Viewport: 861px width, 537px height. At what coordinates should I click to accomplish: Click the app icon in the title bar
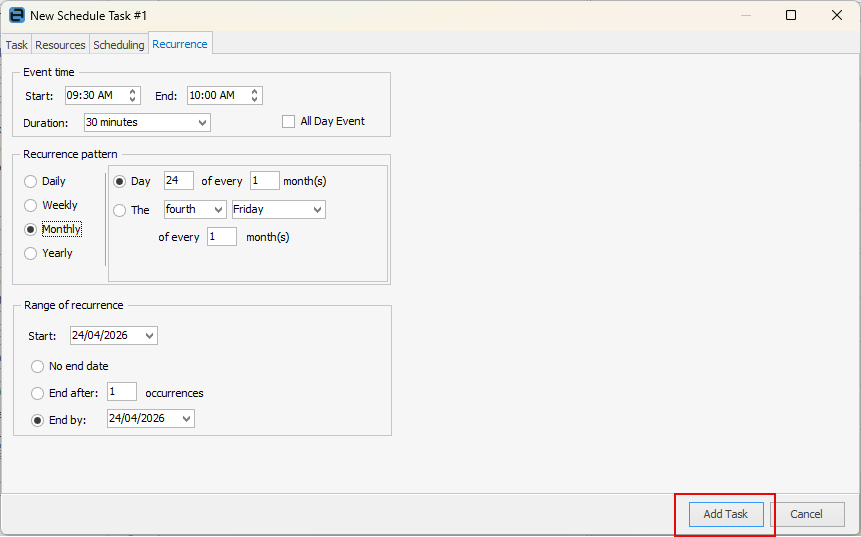click(x=16, y=15)
